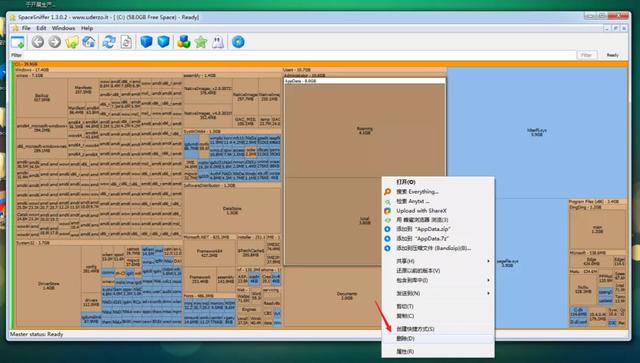The image size is (640, 363).
Task: Click the star icon left of File menu
Action: (15, 28)
